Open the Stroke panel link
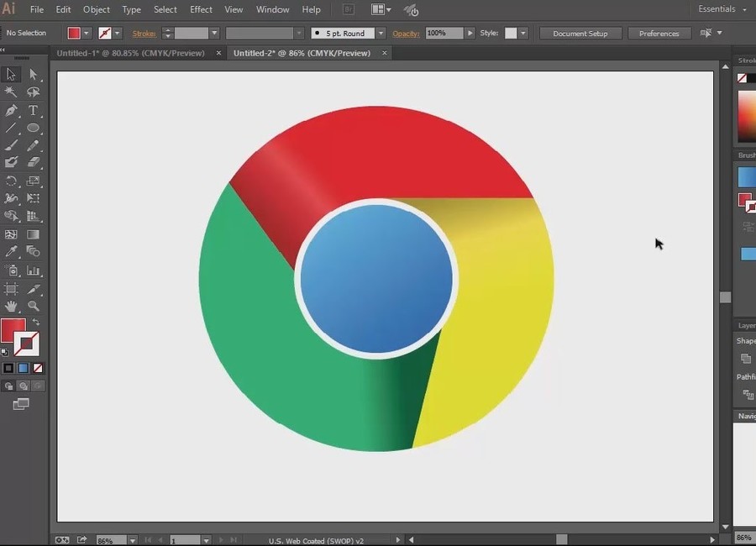Screen dimensions: 756x546 tap(144, 34)
